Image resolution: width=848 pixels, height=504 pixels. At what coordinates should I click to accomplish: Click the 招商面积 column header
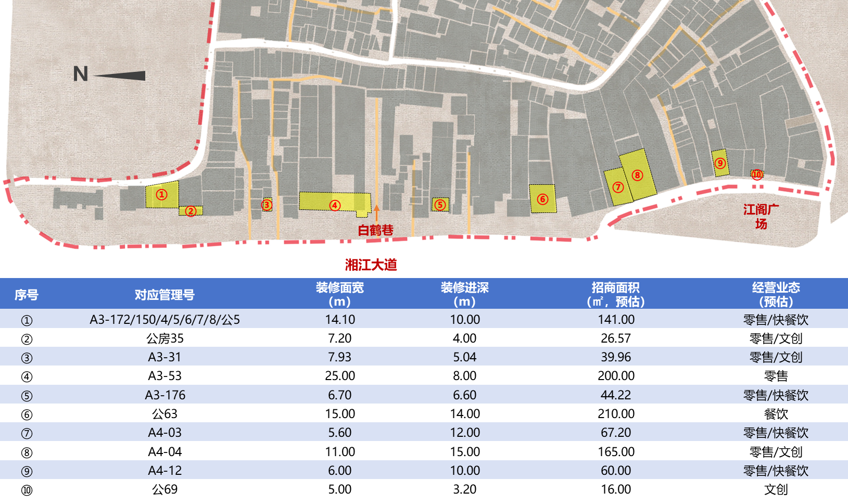[615, 295]
